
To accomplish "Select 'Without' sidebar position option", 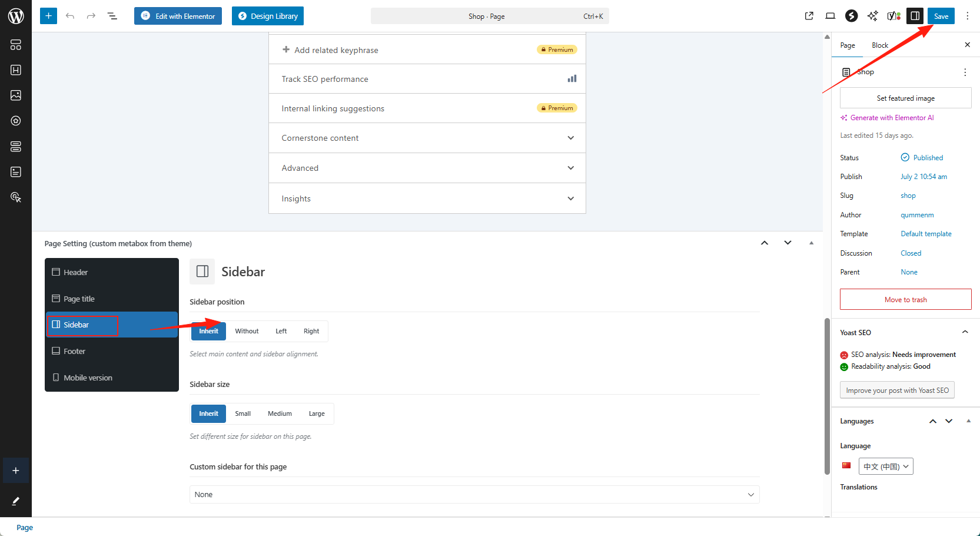I will tap(247, 331).
